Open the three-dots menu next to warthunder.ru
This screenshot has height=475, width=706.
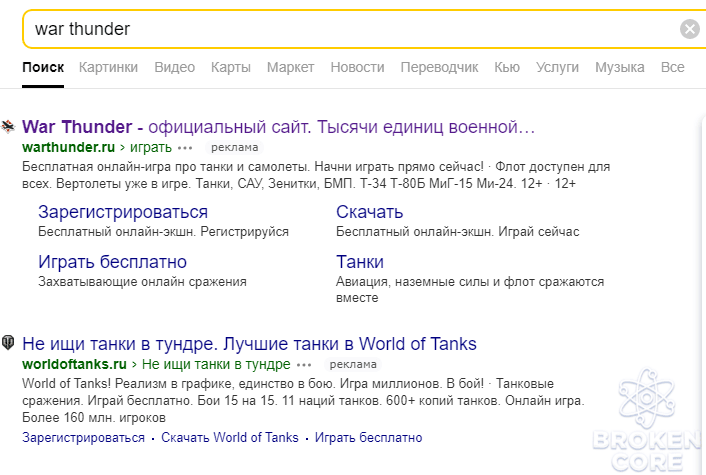tap(185, 148)
